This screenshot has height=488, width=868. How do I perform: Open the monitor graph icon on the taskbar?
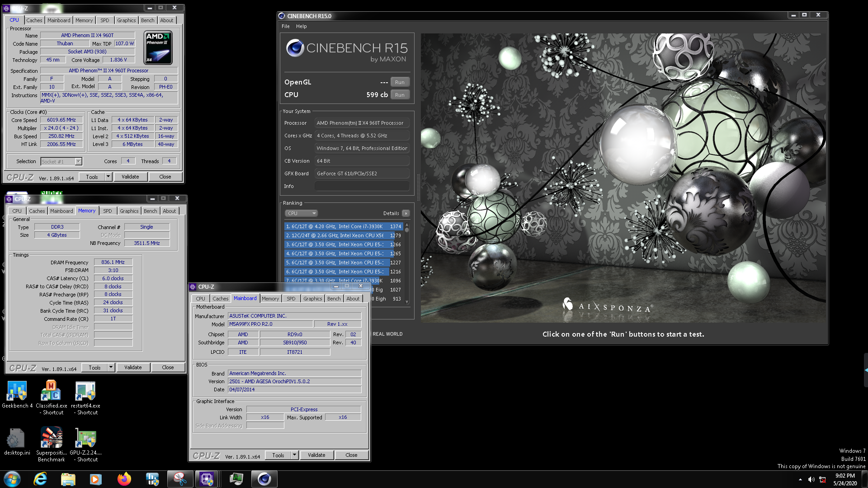click(x=236, y=479)
